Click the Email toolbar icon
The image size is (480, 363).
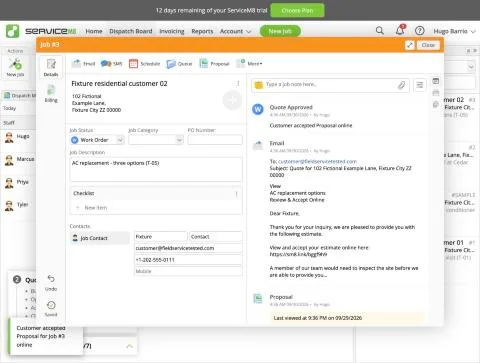pyautogui.click(x=83, y=63)
